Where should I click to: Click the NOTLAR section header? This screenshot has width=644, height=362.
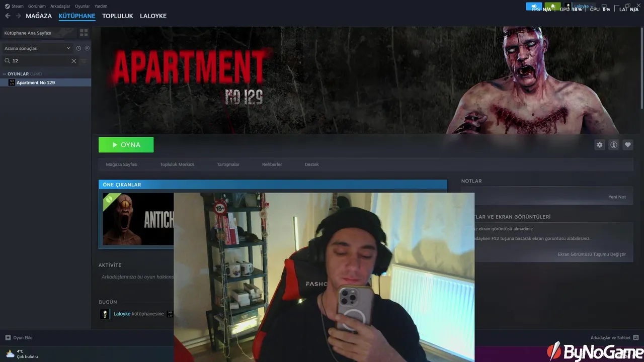click(471, 181)
